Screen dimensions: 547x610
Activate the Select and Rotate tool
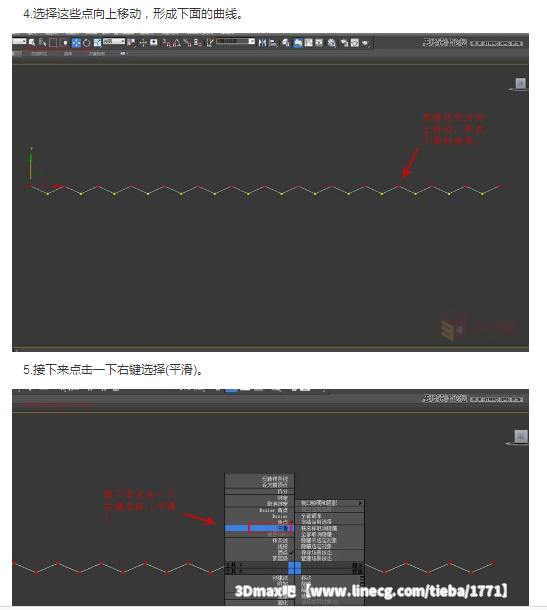pyautogui.click(x=87, y=42)
